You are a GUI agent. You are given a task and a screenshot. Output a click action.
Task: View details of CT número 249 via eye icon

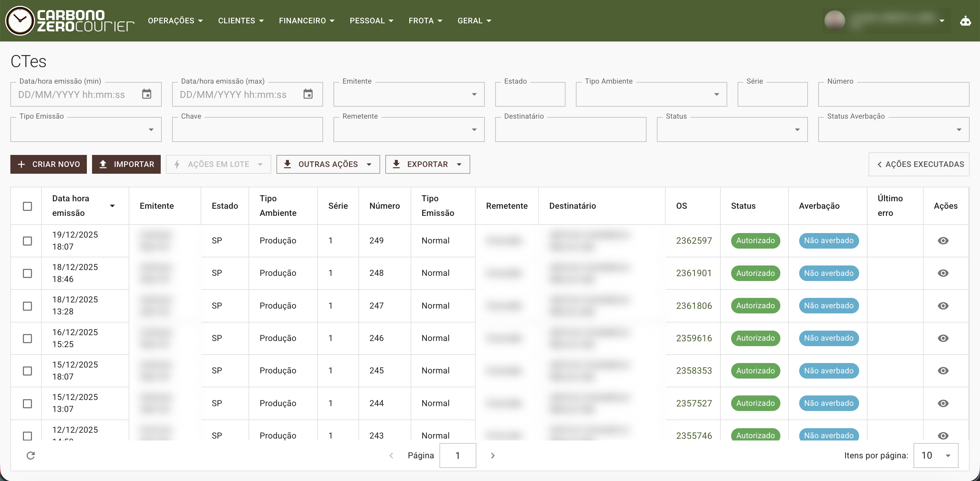coord(943,240)
